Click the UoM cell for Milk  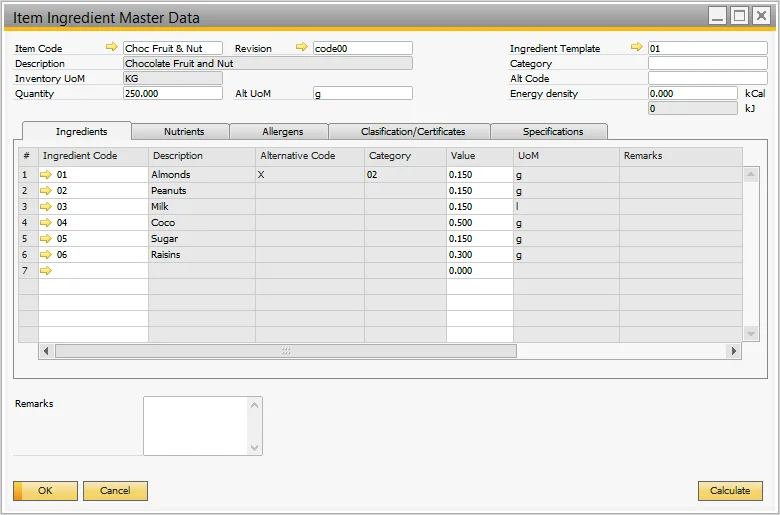[x=566, y=206]
